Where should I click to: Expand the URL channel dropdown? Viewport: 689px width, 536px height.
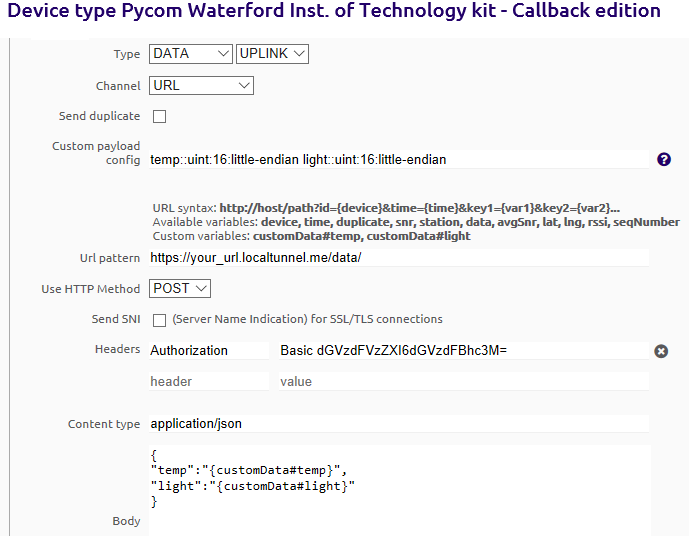click(x=201, y=85)
